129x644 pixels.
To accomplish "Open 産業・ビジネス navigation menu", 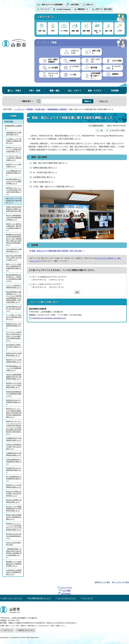I will coord(95,91).
